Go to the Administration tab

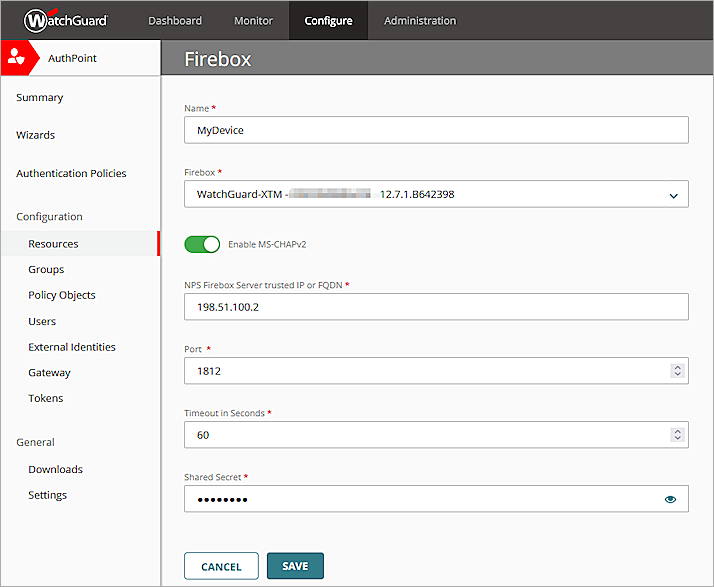[420, 20]
